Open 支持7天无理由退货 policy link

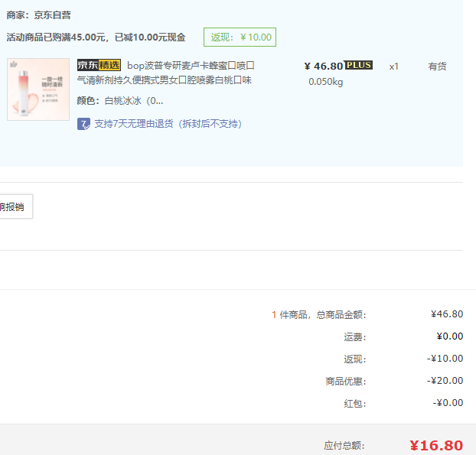[168, 124]
